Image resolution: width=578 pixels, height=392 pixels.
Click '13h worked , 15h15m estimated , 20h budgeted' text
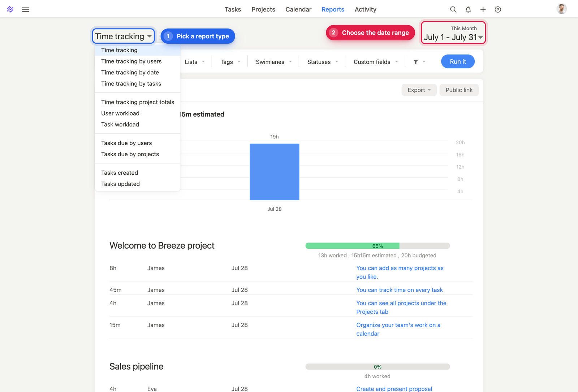click(x=377, y=255)
